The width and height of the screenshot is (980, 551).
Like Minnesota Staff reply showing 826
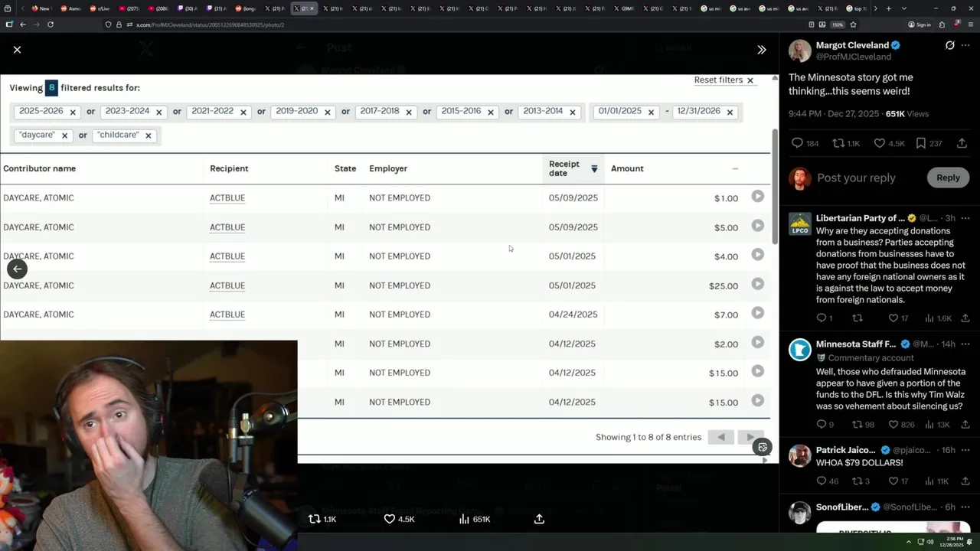click(x=893, y=425)
